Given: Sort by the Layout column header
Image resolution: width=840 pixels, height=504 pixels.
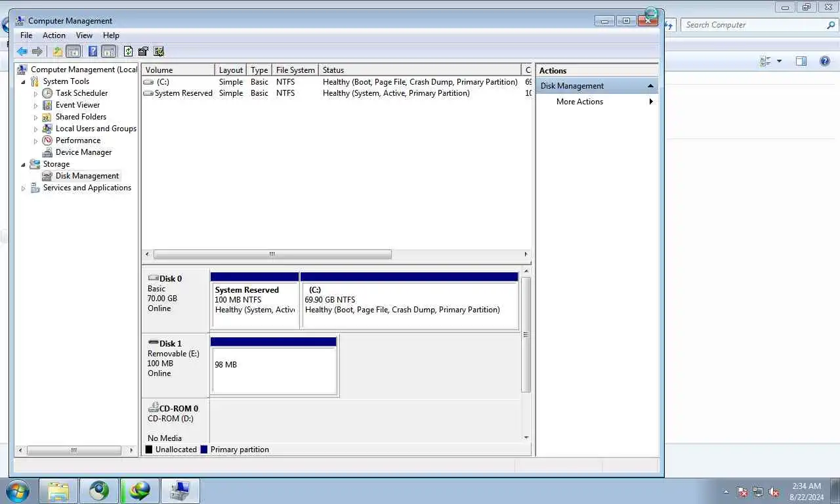Looking at the screenshot, I should (x=231, y=70).
